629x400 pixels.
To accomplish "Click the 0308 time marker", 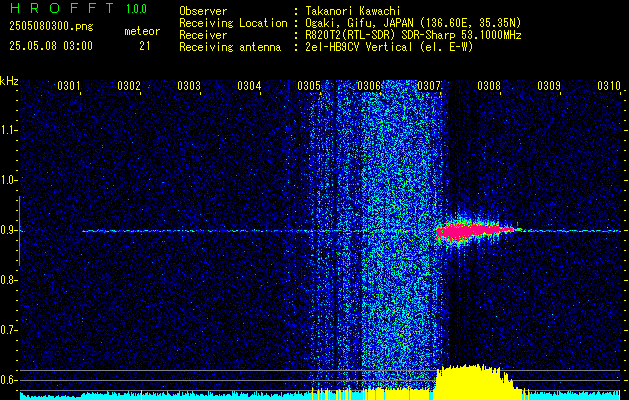I will point(489,86).
